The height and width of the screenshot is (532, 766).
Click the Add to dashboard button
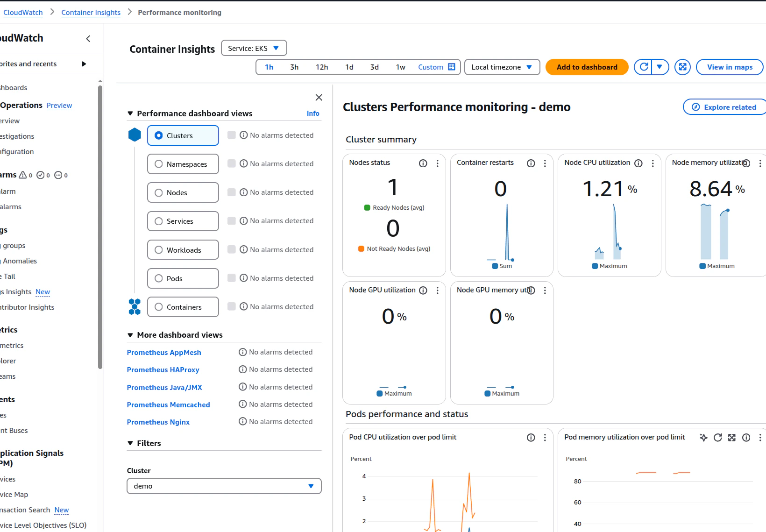pyautogui.click(x=587, y=67)
